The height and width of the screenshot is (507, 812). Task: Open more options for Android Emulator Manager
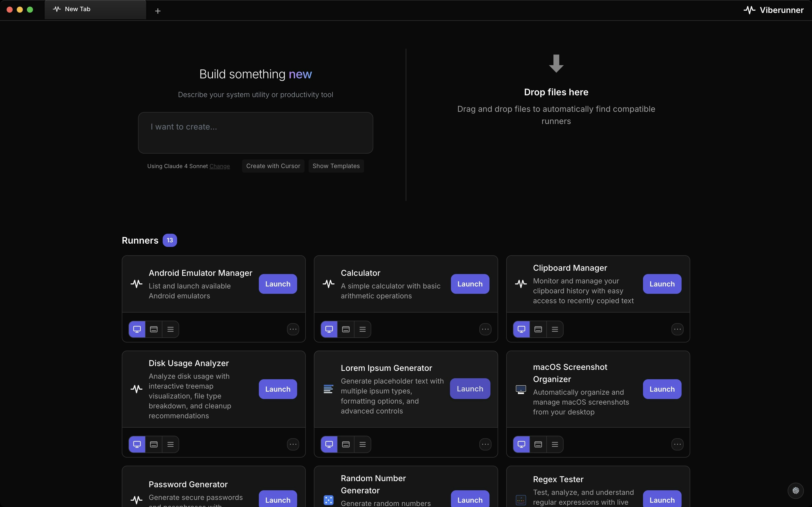293,329
